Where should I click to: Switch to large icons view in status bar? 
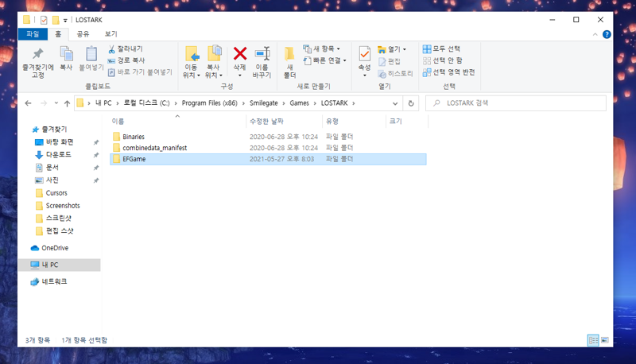click(x=605, y=340)
